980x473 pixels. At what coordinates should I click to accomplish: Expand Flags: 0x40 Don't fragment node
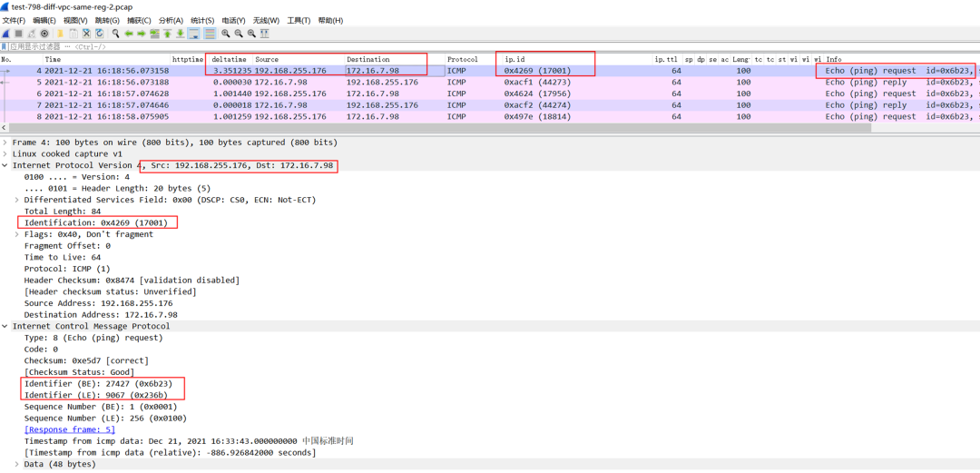point(17,234)
